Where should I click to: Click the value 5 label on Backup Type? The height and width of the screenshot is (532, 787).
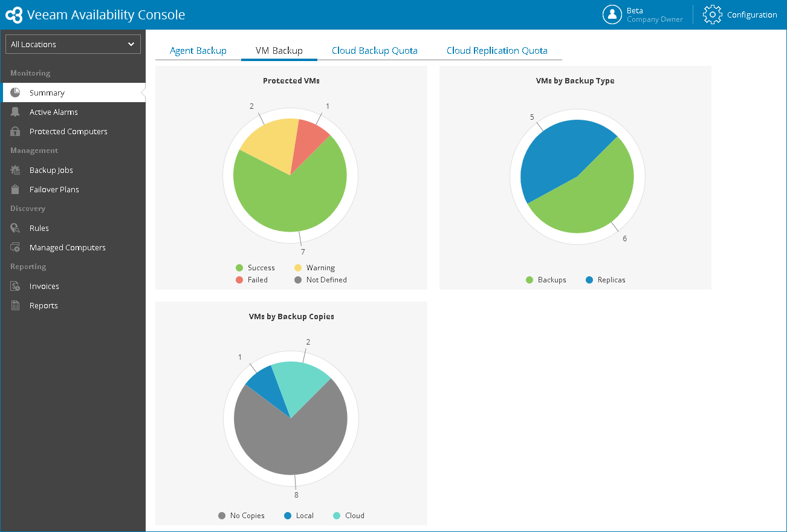coord(533,117)
